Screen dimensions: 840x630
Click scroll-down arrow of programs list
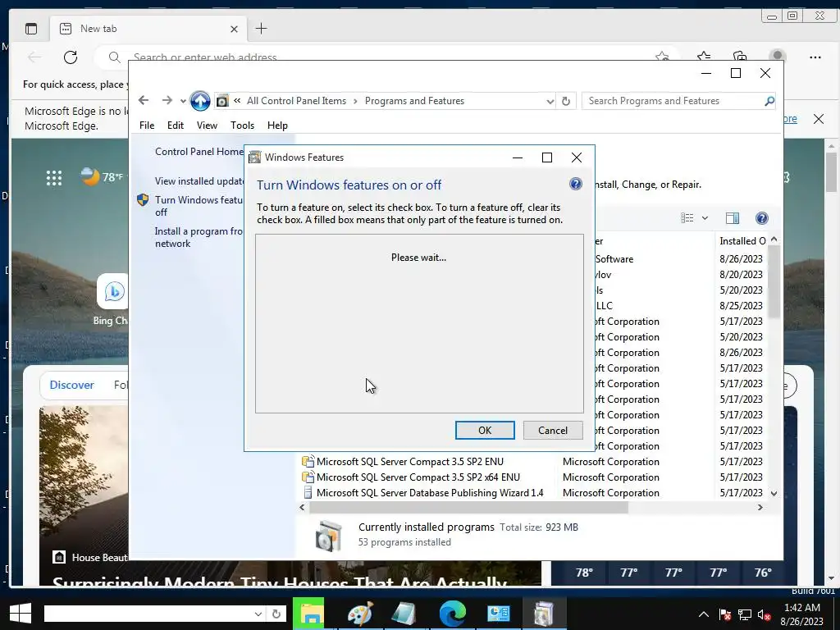click(x=774, y=493)
